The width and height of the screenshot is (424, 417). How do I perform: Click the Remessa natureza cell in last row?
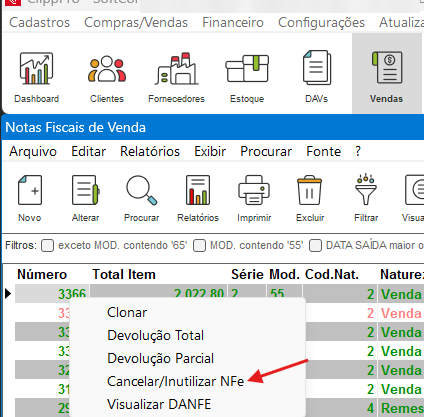(401, 408)
